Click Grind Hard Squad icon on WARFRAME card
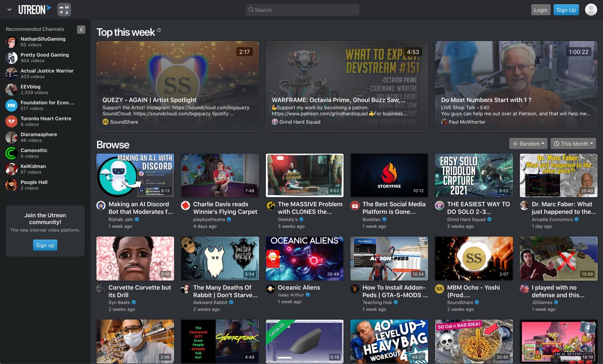The height and width of the screenshot is (364, 603). 275,122
